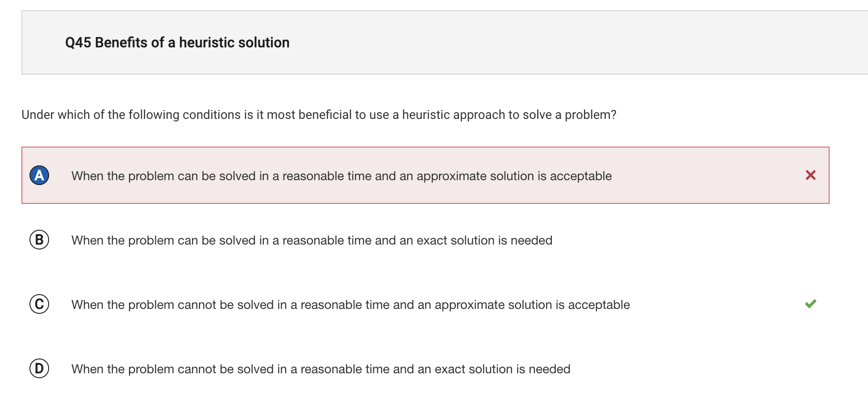Choose the B answer circle
Image resolution: width=868 pixels, height=405 pixels.
(39, 240)
